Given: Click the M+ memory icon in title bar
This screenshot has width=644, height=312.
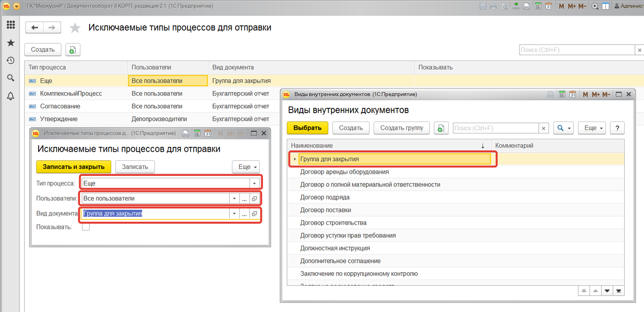Looking at the screenshot, I should (571, 5).
